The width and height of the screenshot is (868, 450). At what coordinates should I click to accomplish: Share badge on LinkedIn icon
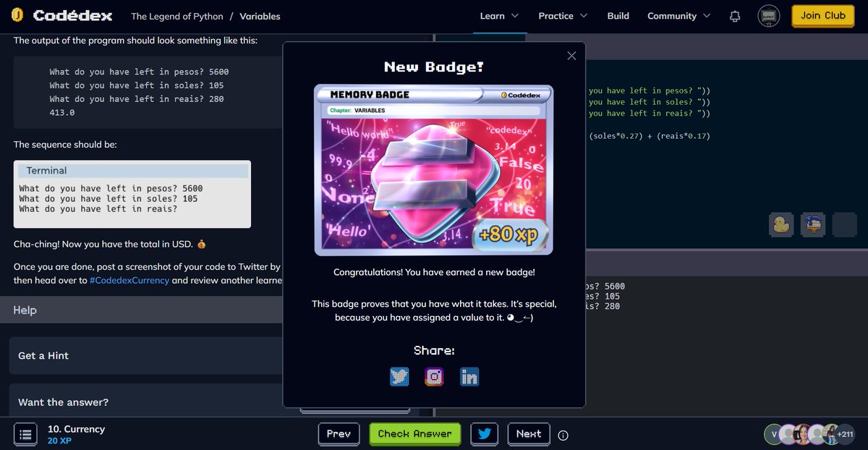469,377
